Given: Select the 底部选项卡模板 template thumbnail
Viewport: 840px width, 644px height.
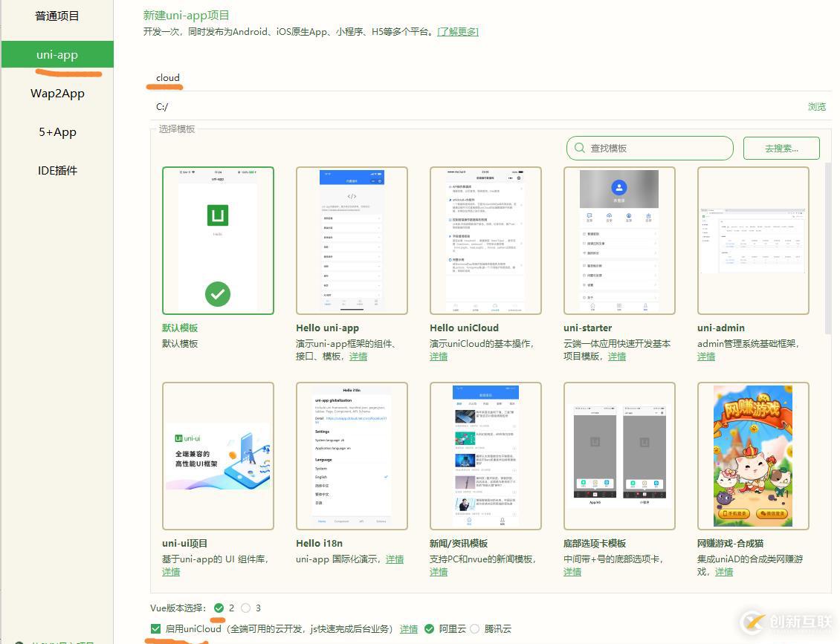Looking at the screenshot, I should (619, 456).
